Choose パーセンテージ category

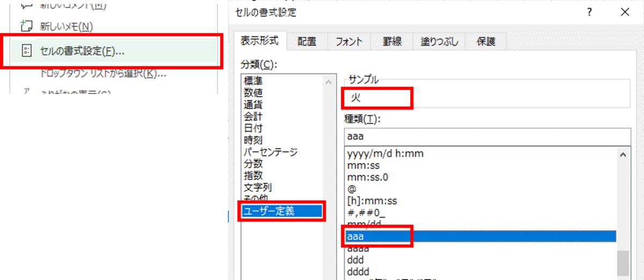[270, 152]
